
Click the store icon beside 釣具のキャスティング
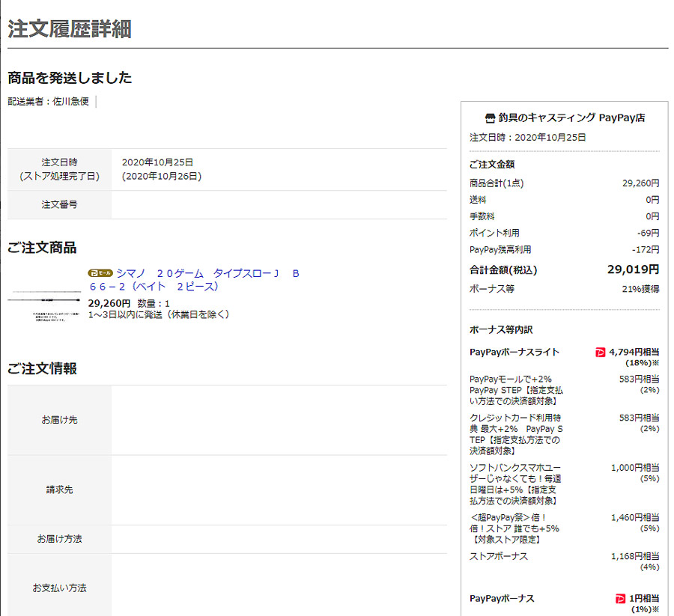click(490, 118)
